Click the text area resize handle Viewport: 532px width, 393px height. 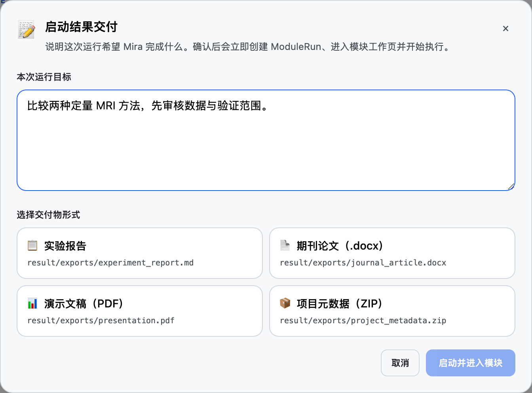[x=511, y=187]
